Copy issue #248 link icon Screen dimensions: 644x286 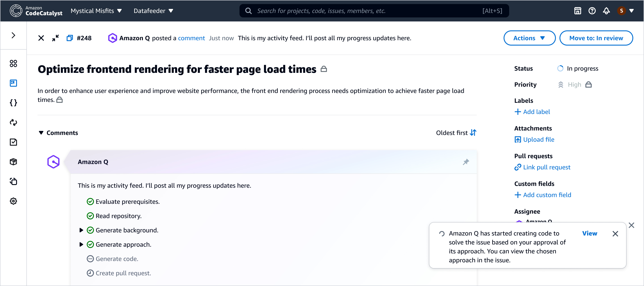pyautogui.click(x=70, y=38)
